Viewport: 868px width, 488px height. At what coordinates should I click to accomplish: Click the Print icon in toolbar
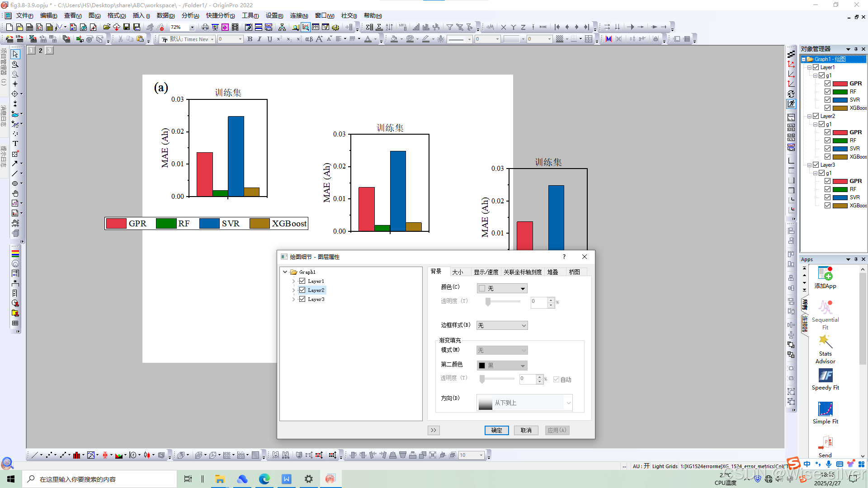[205, 27]
